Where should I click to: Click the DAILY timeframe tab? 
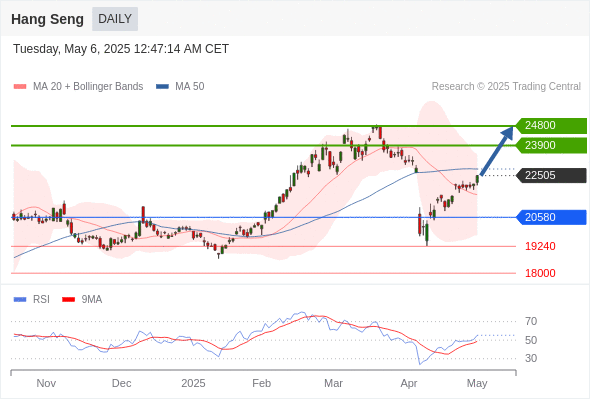(115, 19)
